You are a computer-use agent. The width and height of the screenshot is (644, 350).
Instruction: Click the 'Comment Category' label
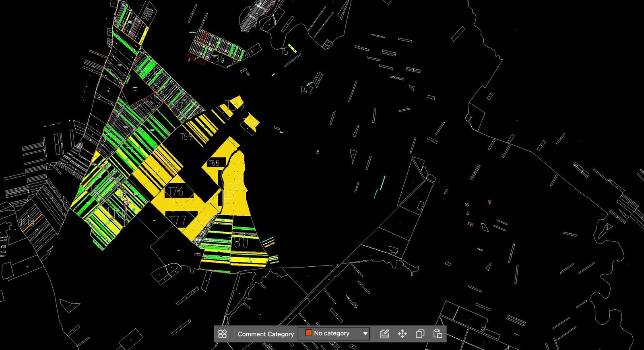pyautogui.click(x=266, y=334)
